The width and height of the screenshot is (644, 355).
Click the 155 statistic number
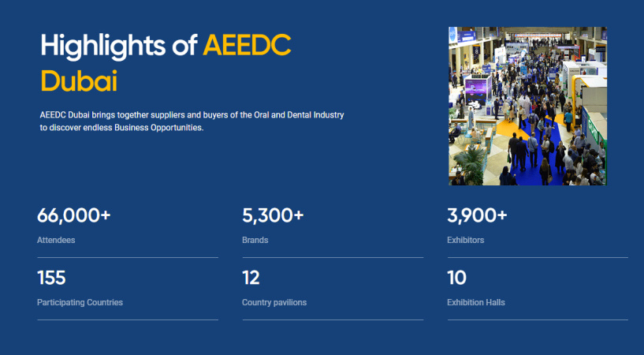[51, 278]
